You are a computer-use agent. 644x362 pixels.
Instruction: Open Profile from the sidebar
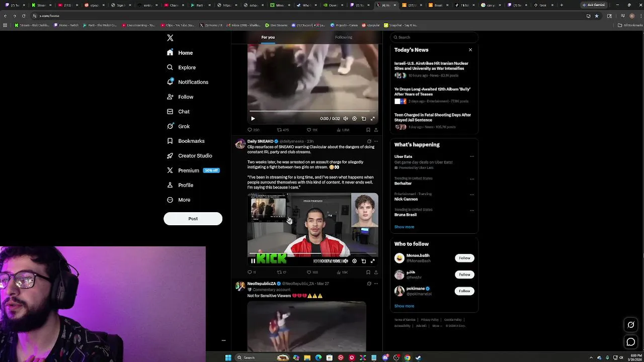180,185
